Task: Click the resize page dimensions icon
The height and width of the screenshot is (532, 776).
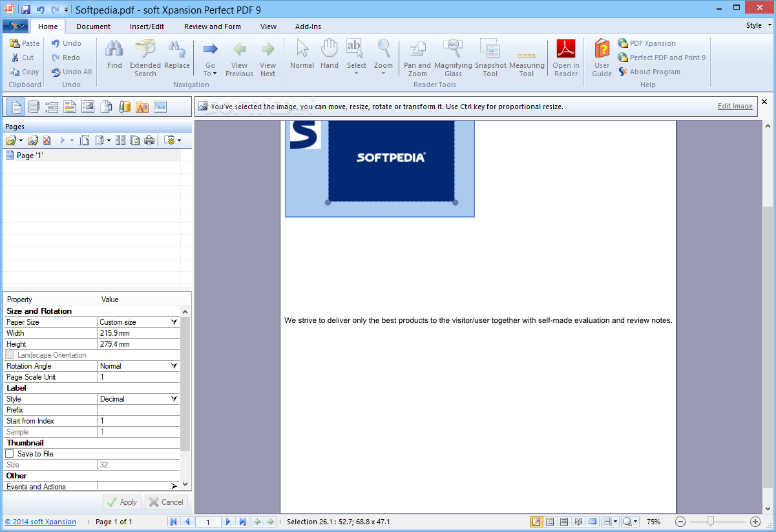Action: click(x=84, y=140)
